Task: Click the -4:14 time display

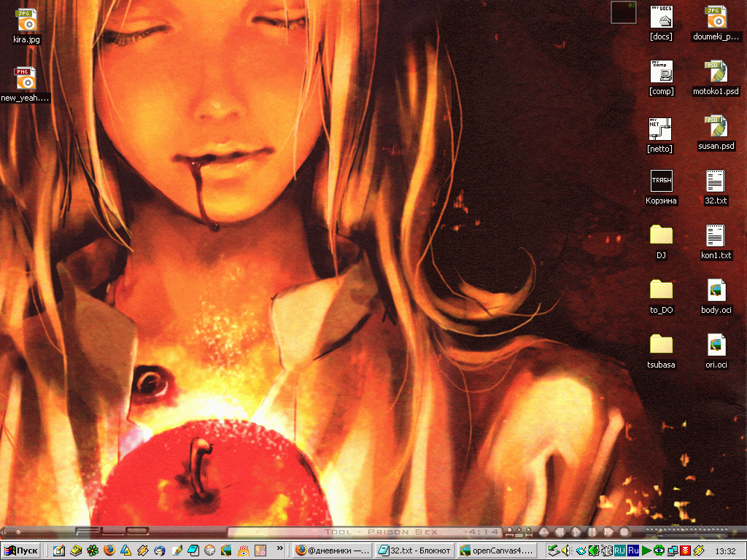Action: (x=482, y=532)
